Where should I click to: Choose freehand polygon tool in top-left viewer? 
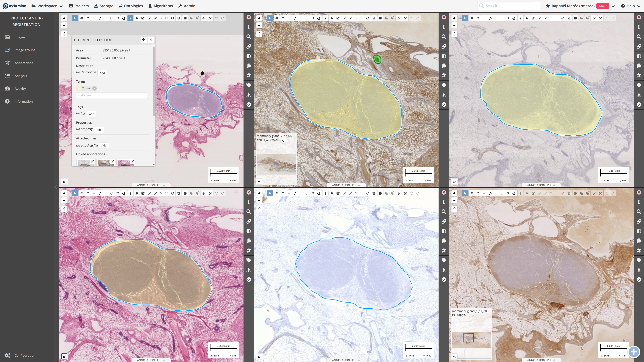tap(124, 18)
